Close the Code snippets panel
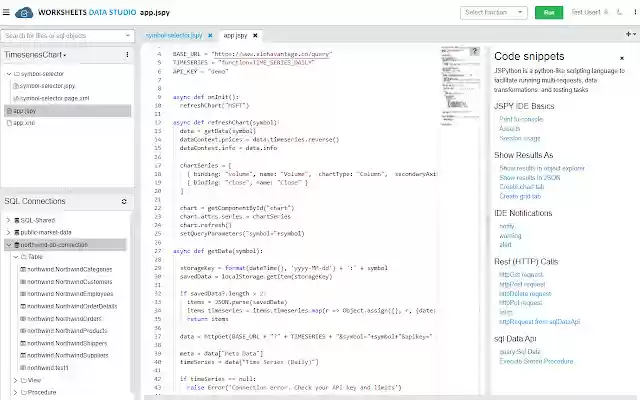This screenshot has height=400, width=640. click(x=622, y=58)
